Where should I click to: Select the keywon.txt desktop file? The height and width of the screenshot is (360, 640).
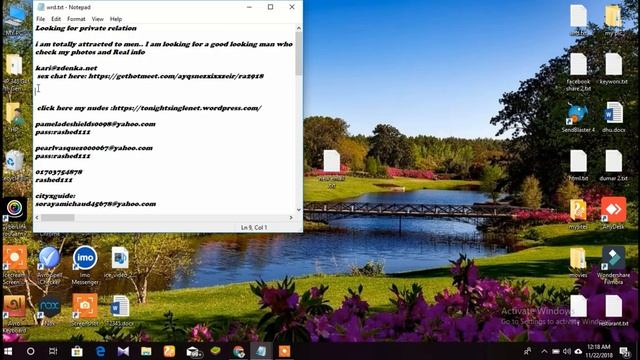tap(613, 68)
